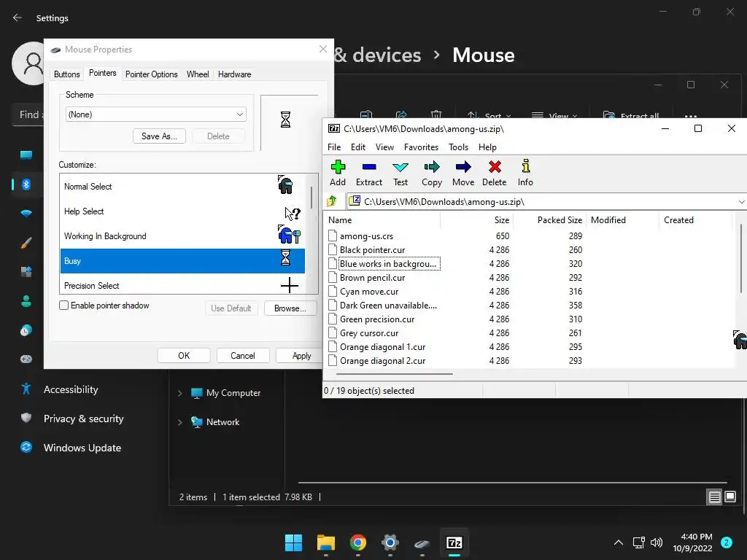This screenshot has width=747, height=560.
Task: Switch to the Hardware tab
Action: click(234, 74)
